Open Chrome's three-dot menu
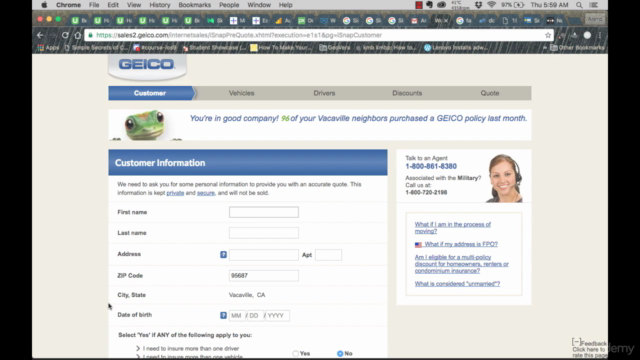 click(600, 35)
